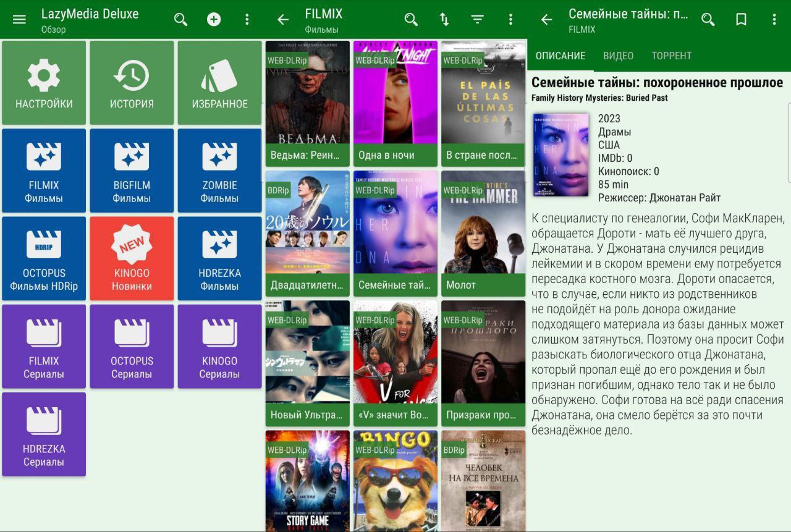Tap the LazyMedia Deluxe Обзор title
The image size is (791, 532).
click(x=90, y=20)
